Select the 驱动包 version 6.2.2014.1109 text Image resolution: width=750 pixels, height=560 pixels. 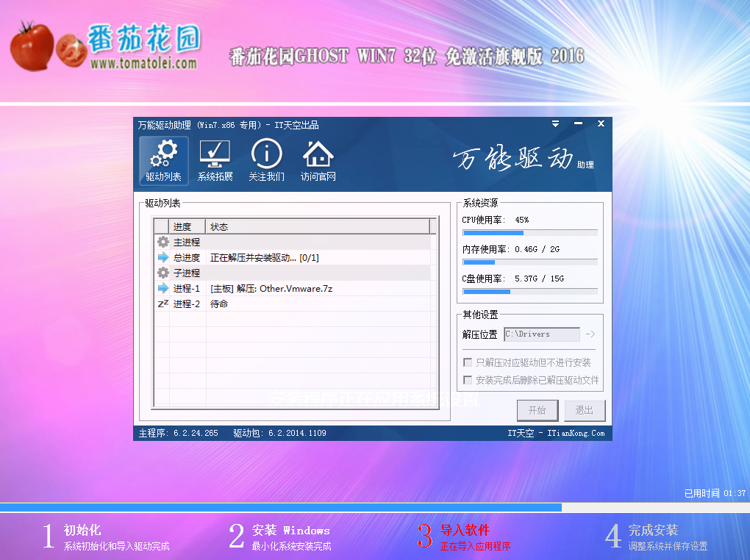pos(280,434)
